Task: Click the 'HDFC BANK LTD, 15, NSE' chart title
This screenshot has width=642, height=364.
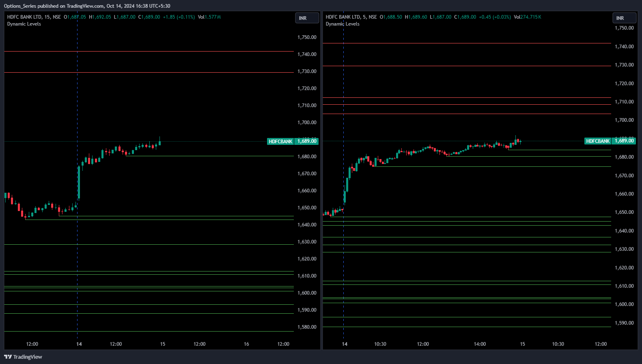Action: (34, 17)
